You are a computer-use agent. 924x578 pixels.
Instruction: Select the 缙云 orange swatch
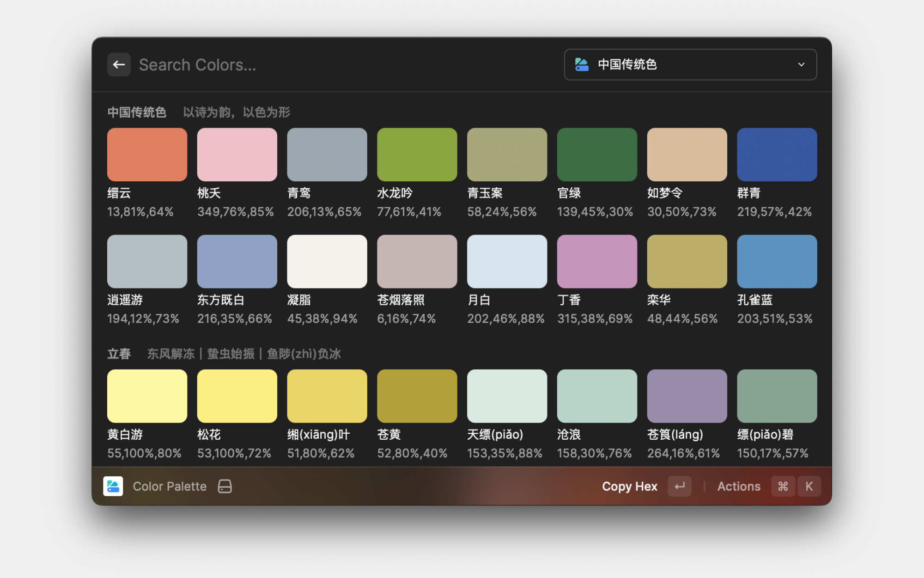pyautogui.click(x=147, y=154)
